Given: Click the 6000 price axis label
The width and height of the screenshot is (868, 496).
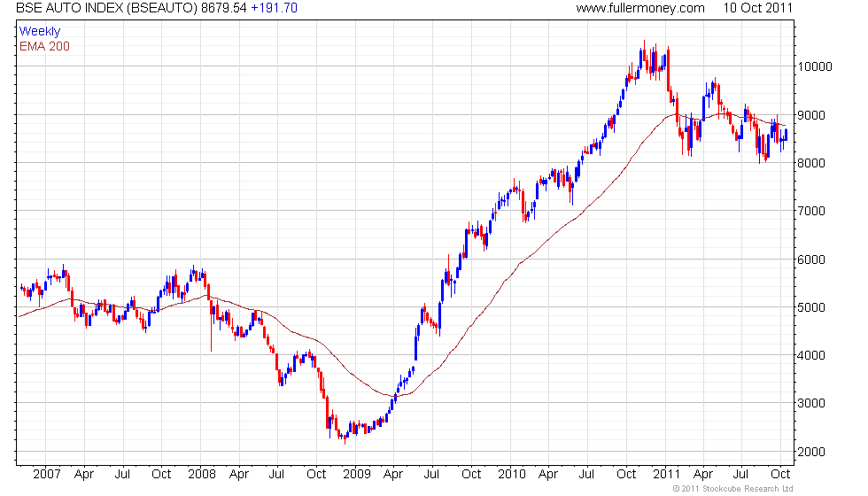Looking at the screenshot, I should 811,260.
